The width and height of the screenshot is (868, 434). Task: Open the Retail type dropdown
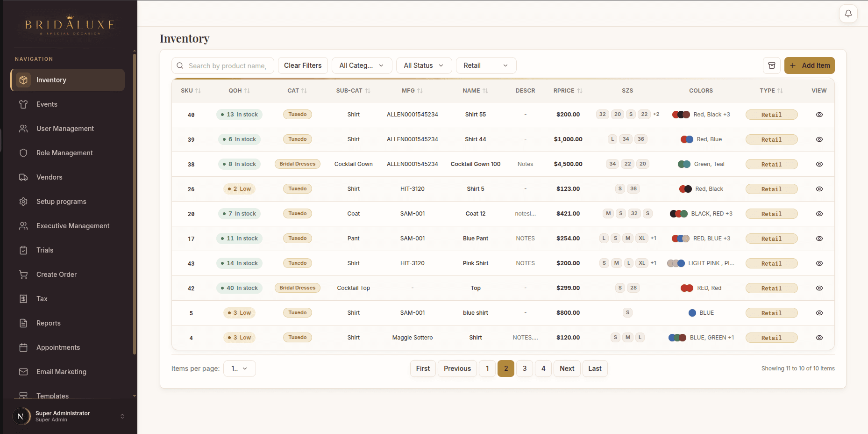click(486, 65)
